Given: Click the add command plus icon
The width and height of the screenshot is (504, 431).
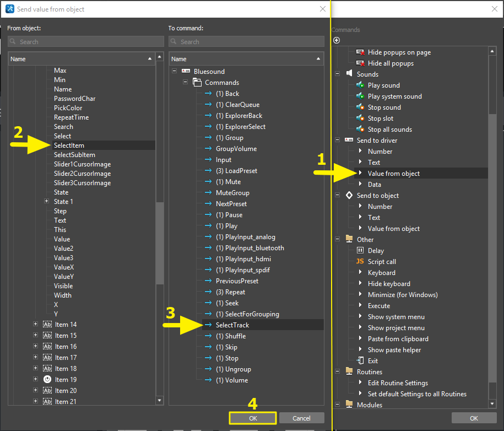Looking at the screenshot, I should coord(337,40).
